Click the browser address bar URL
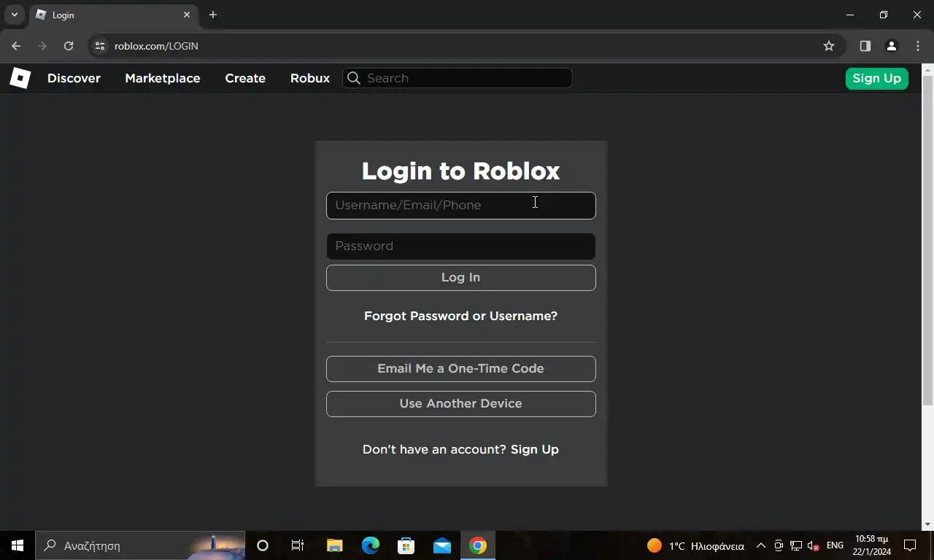 tap(156, 46)
